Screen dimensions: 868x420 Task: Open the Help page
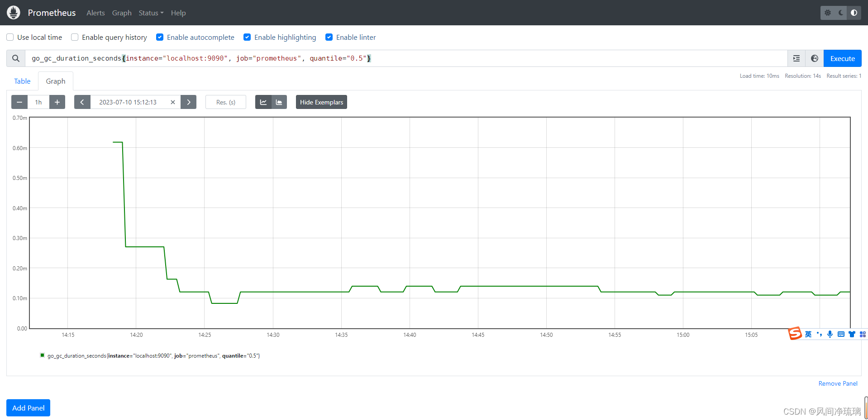click(x=178, y=13)
